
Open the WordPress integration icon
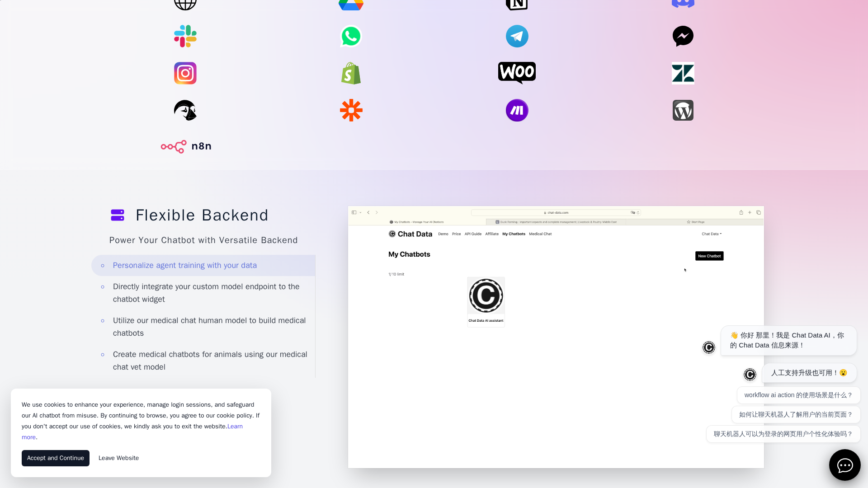click(683, 110)
